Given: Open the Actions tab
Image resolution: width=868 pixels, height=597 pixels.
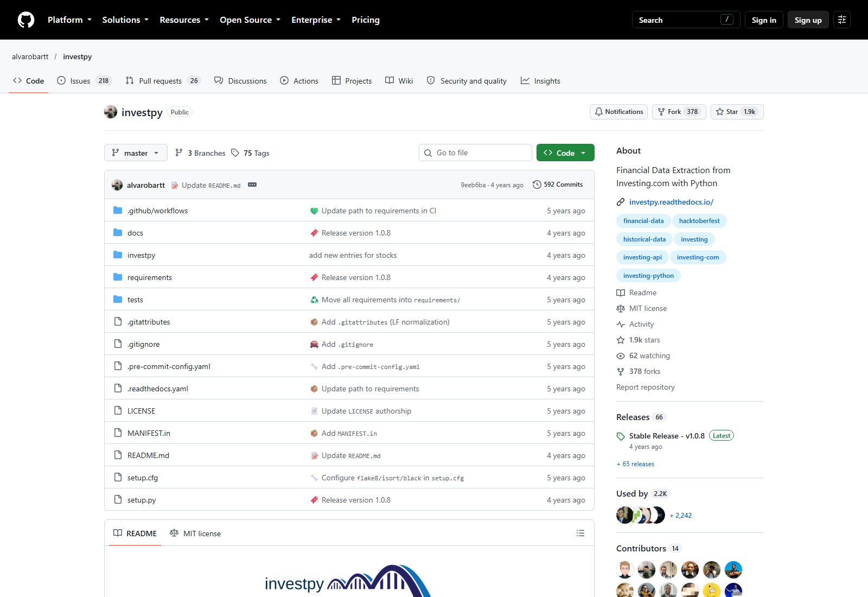Looking at the screenshot, I should click(x=299, y=81).
